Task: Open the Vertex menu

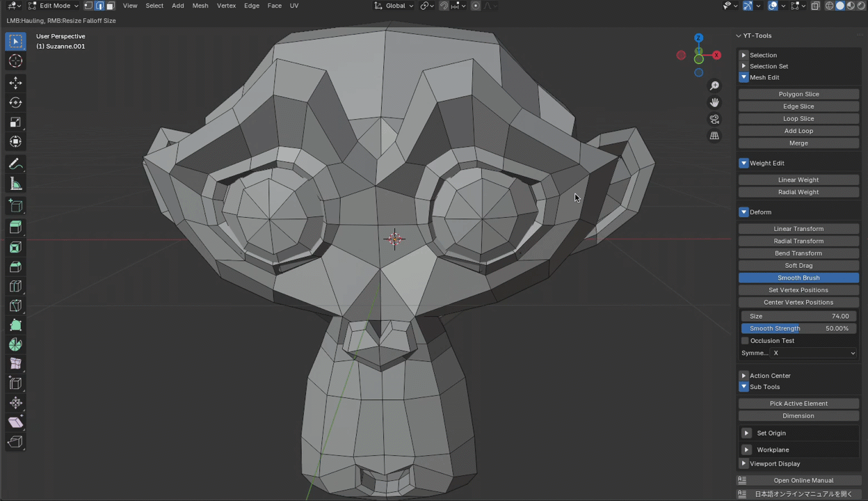Action: pos(226,6)
